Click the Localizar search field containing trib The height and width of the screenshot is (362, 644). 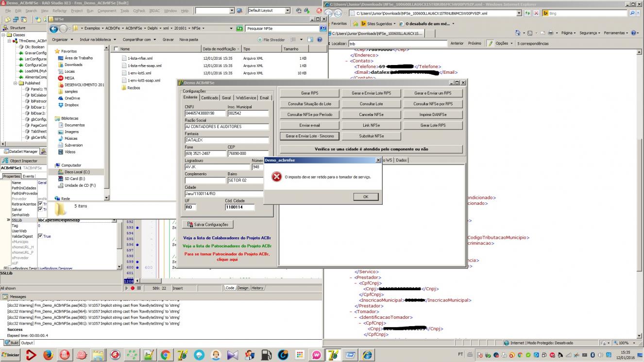[398, 43]
